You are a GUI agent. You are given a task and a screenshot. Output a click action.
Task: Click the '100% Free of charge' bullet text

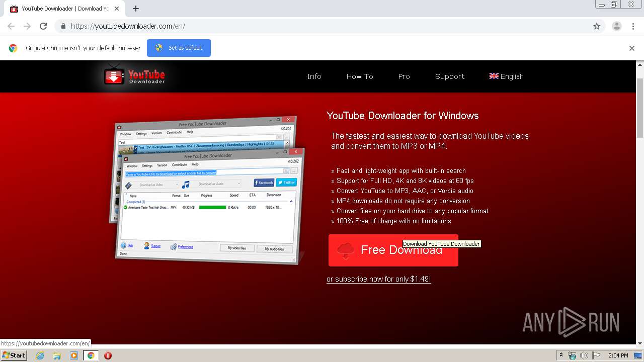pos(393,221)
